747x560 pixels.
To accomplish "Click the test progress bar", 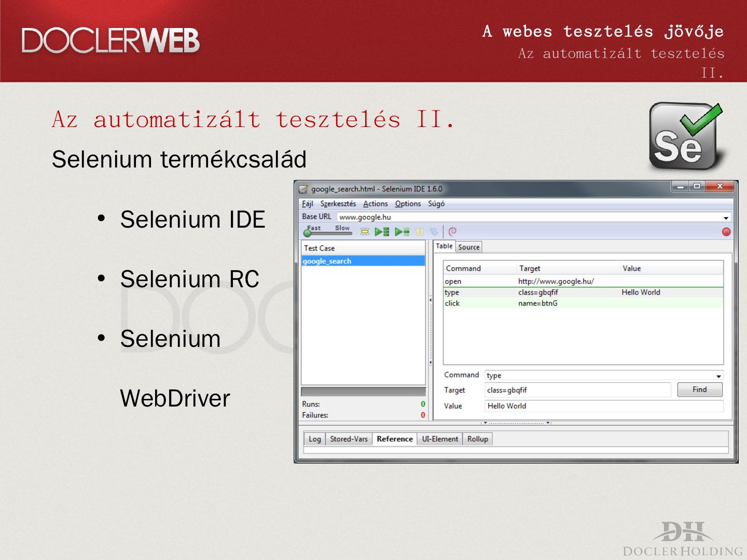I will click(x=363, y=392).
